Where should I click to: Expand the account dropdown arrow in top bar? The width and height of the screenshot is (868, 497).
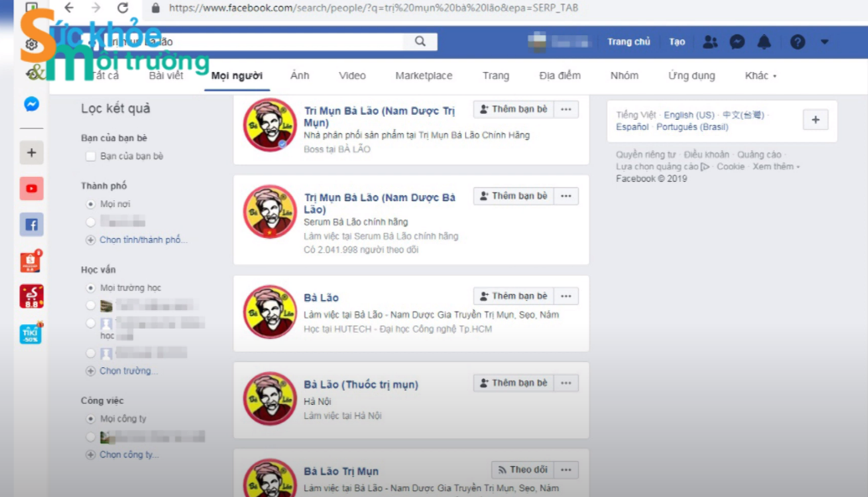click(824, 42)
